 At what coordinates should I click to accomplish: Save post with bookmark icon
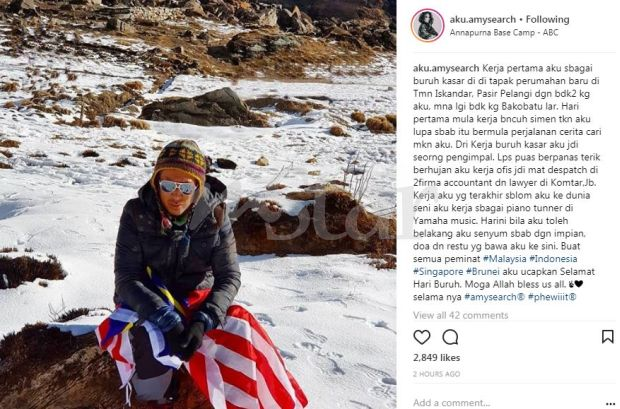[x=607, y=337]
